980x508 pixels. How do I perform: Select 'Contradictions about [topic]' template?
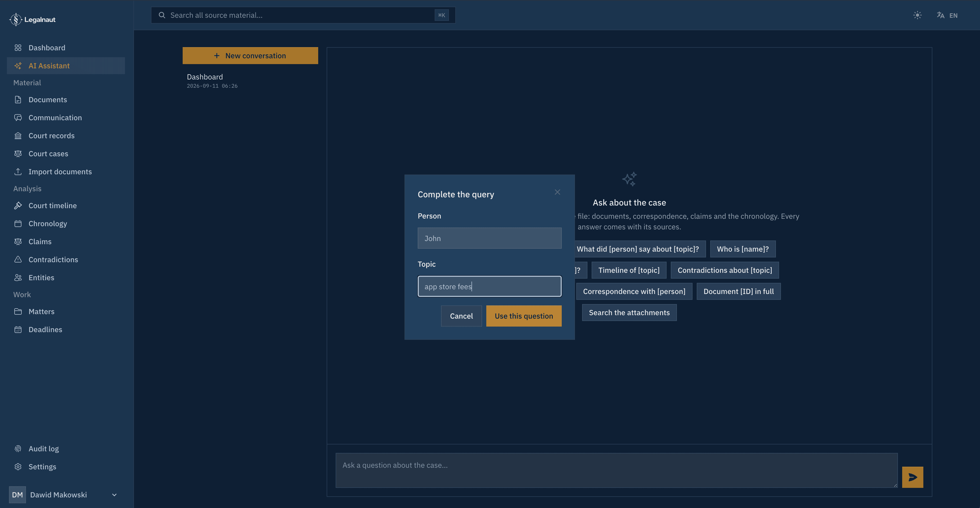pyautogui.click(x=725, y=270)
